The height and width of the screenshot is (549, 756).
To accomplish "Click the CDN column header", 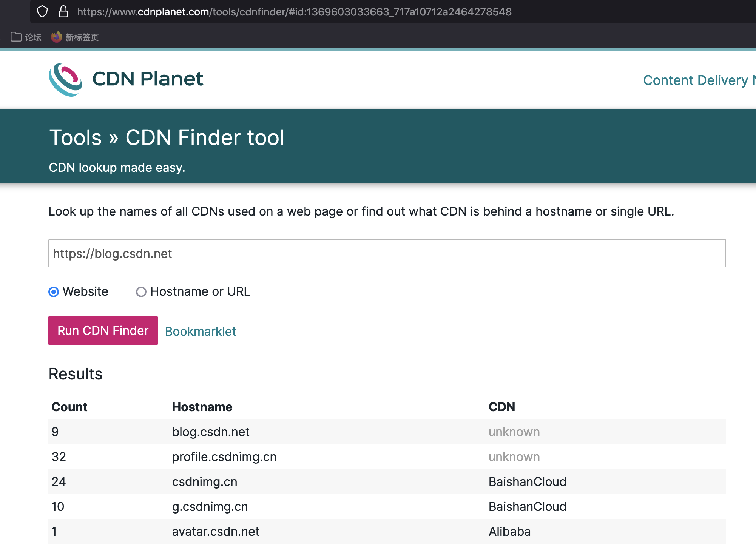I will (x=501, y=407).
